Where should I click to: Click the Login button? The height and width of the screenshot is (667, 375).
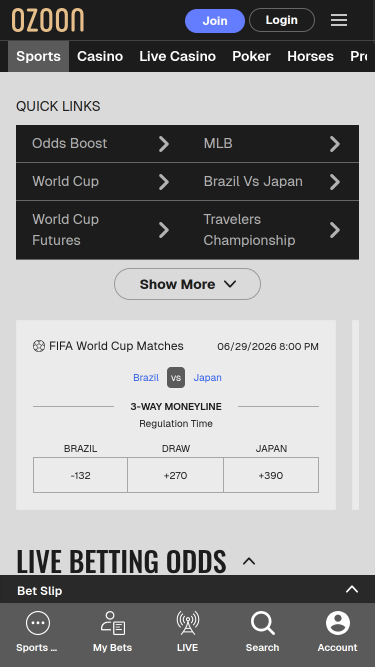281,20
